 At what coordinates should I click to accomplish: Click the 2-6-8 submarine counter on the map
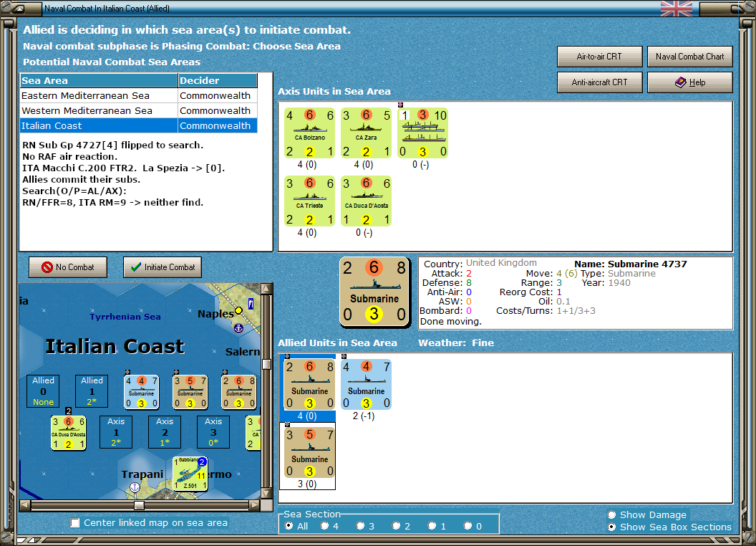click(238, 392)
